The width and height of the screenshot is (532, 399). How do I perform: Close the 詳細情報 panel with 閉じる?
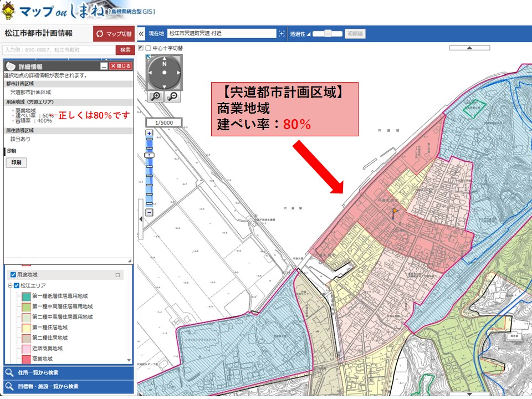pos(120,66)
